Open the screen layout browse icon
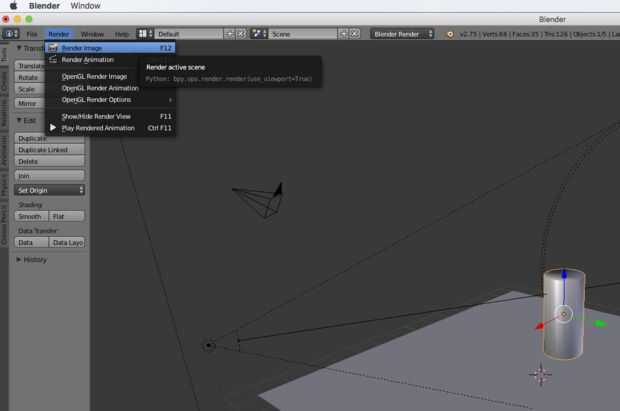 [x=145, y=34]
